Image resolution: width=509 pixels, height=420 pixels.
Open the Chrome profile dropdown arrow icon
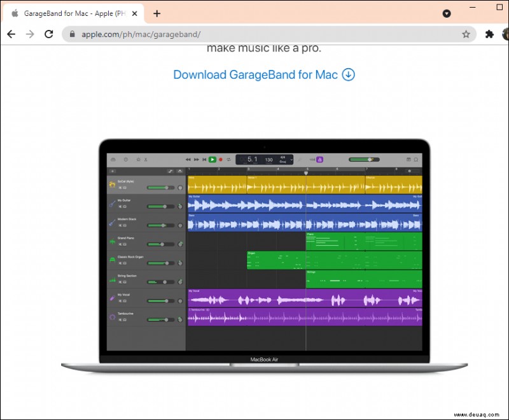447,13
